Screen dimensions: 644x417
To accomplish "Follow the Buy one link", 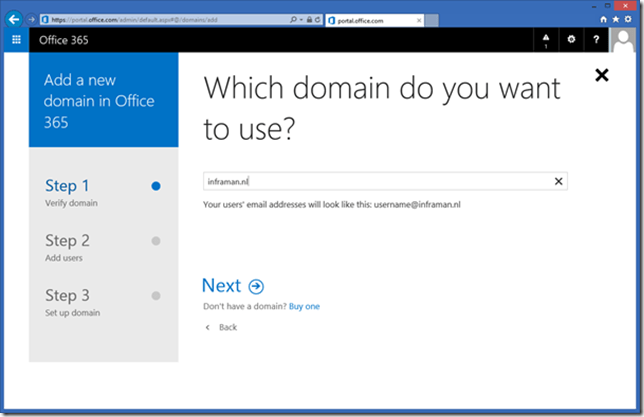I will pyautogui.click(x=304, y=306).
